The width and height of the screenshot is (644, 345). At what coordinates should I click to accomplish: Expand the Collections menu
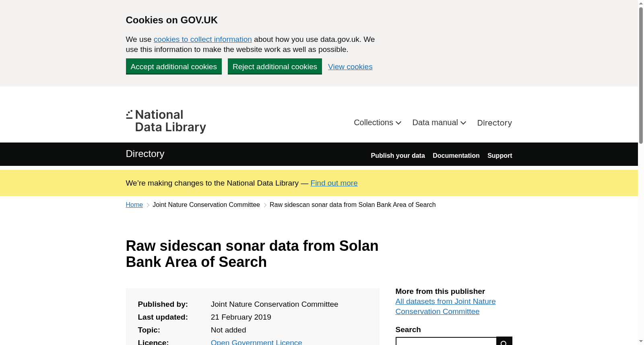(378, 123)
